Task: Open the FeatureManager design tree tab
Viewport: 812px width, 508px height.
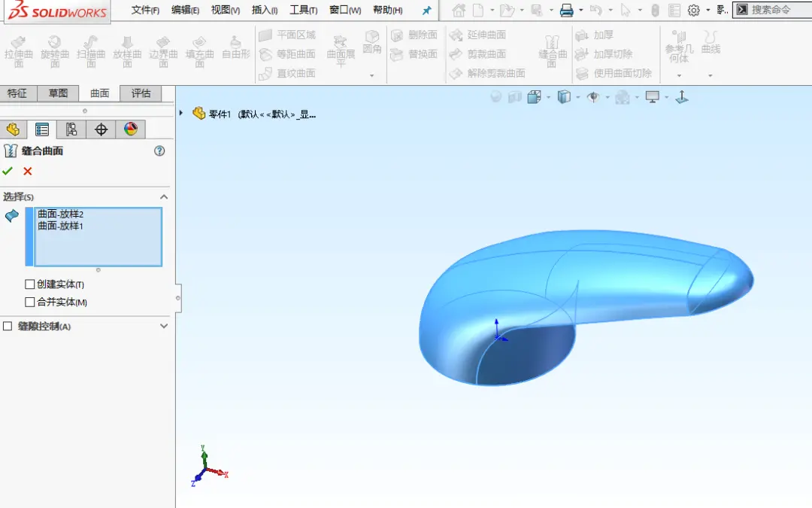Action: click(13, 129)
